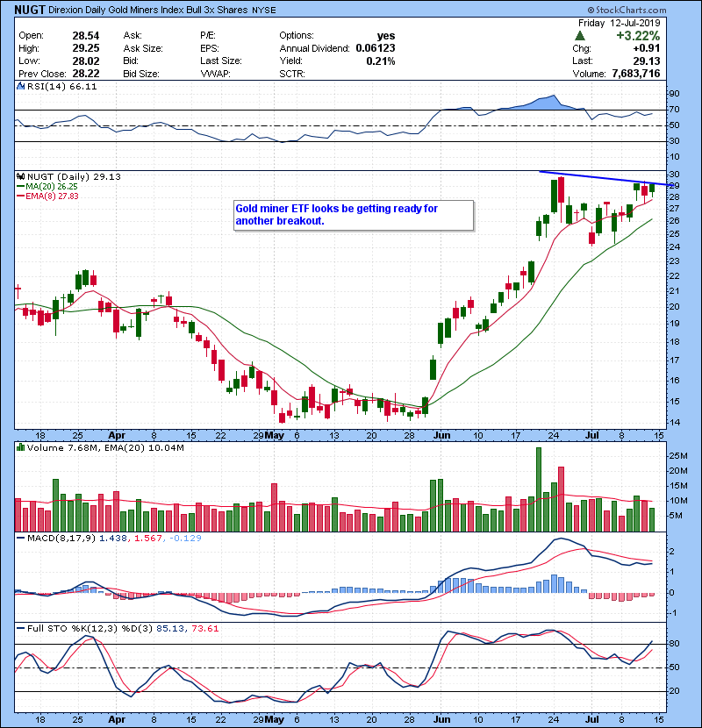
Task: Click the stochastic %K value 85.13
Action: pyautogui.click(x=170, y=629)
